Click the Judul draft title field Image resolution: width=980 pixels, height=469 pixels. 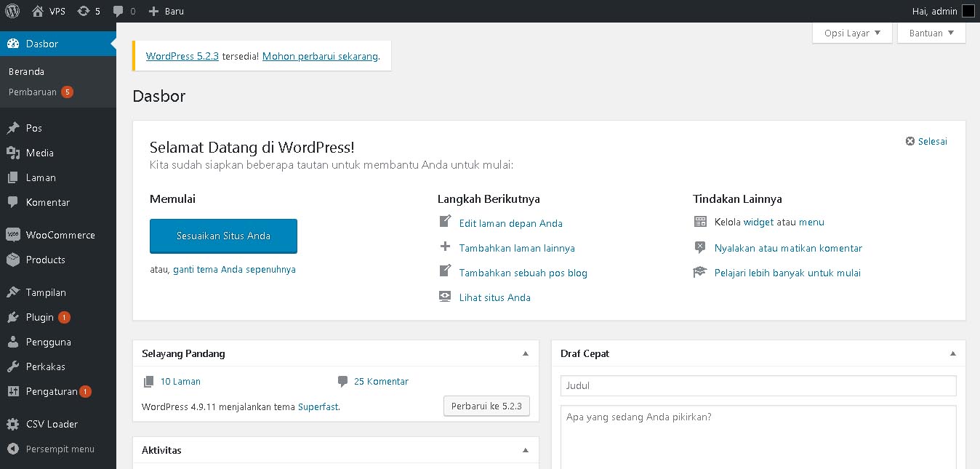click(758, 386)
